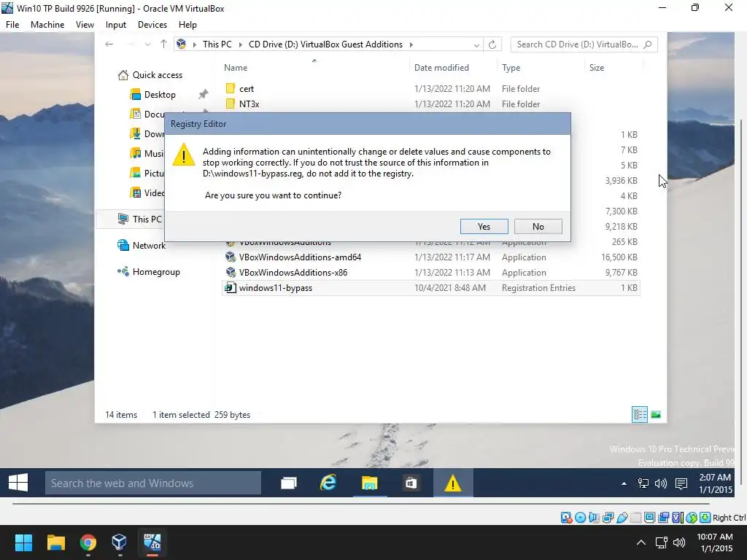Go up one folder level
Screen dimensions: 747x560
(163, 44)
